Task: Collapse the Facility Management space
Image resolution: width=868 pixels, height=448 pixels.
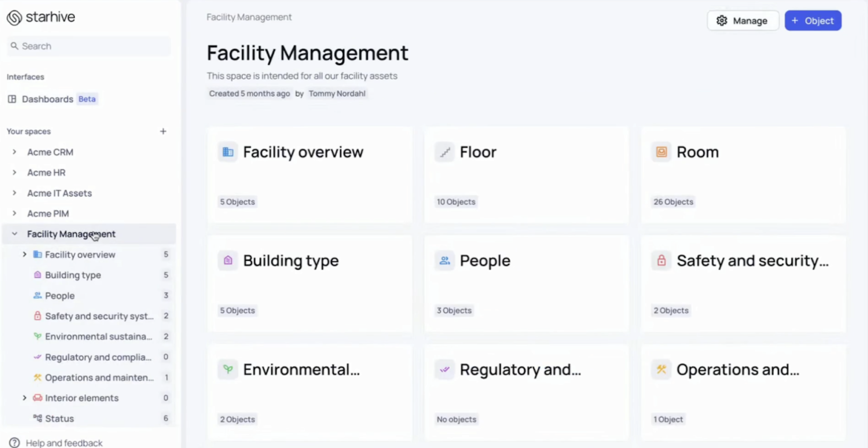Action: coord(14,234)
